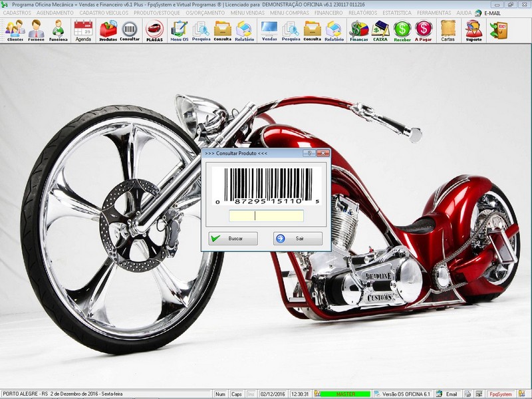
Task: Click the network icon beside printer in status bar
Action: (479, 394)
